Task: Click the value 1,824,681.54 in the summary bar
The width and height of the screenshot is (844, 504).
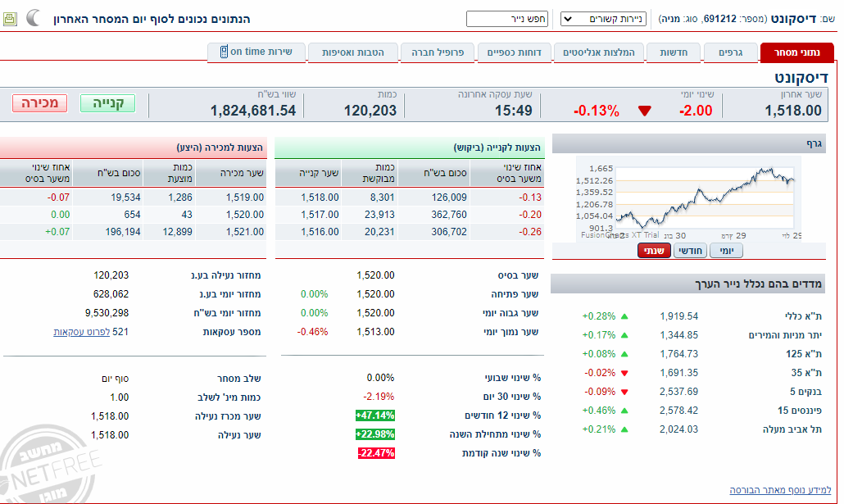Action: (x=253, y=111)
